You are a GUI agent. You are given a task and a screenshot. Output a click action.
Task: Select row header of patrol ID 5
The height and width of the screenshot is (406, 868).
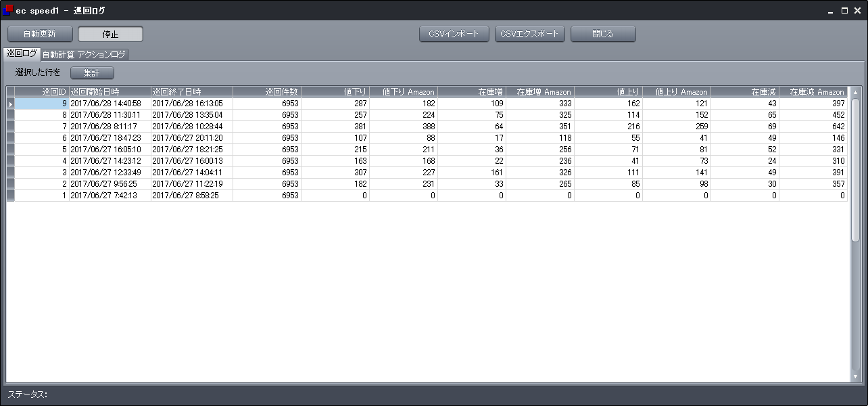[11, 150]
